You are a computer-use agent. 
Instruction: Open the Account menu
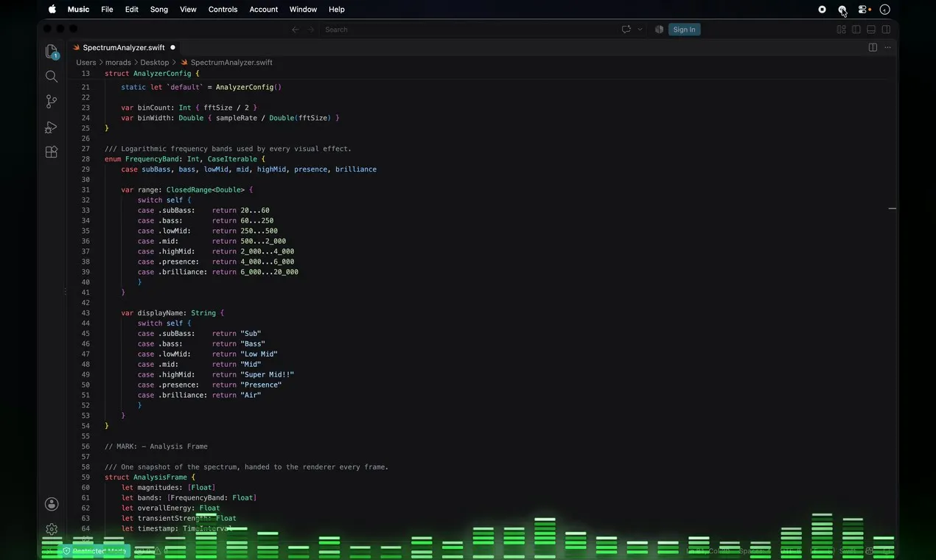(x=264, y=10)
